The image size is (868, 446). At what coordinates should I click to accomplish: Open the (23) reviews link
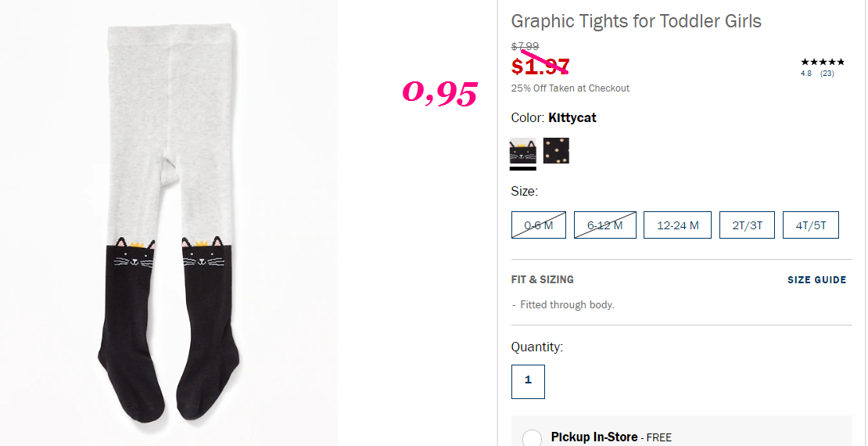(x=827, y=73)
